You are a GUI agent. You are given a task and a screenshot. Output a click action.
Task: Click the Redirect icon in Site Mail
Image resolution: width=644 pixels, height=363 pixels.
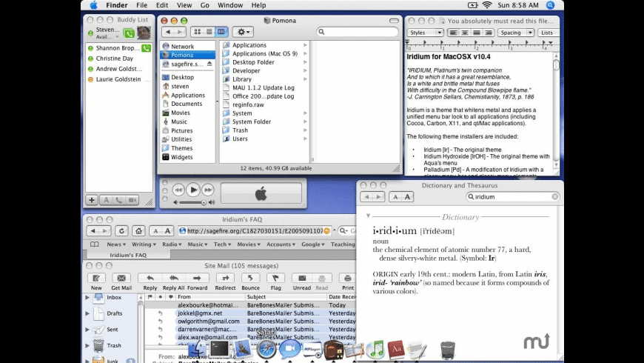[x=225, y=279]
